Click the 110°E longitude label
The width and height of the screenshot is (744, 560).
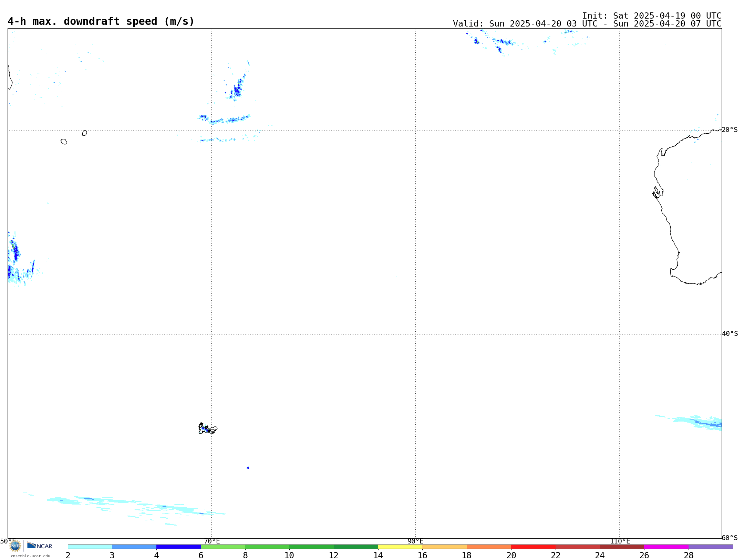tap(620, 541)
